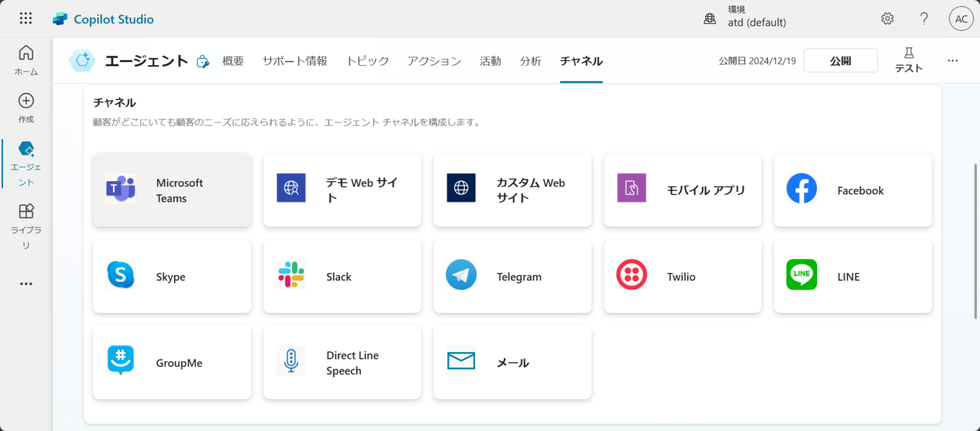
Task: Open the メール channel
Action: point(512,362)
